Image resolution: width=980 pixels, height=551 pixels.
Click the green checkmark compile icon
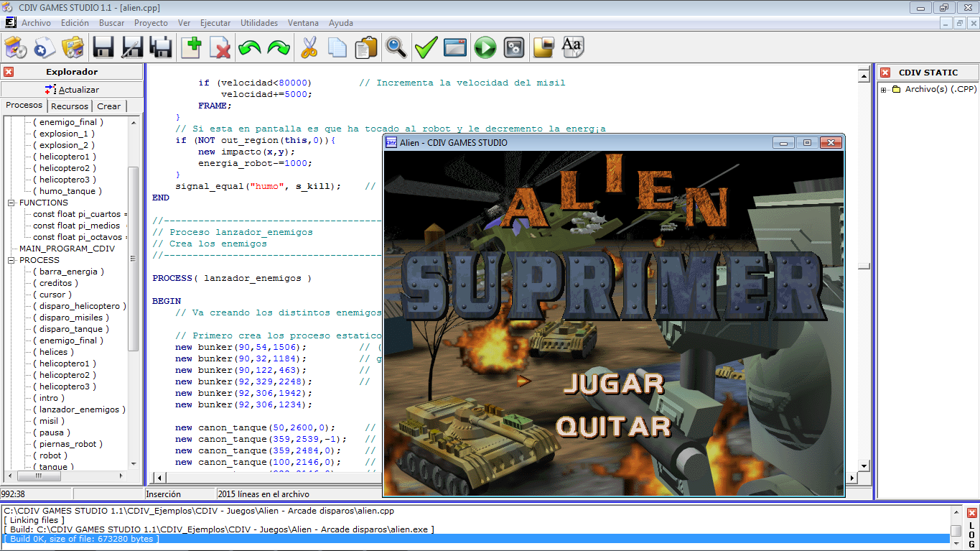point(425,47)
